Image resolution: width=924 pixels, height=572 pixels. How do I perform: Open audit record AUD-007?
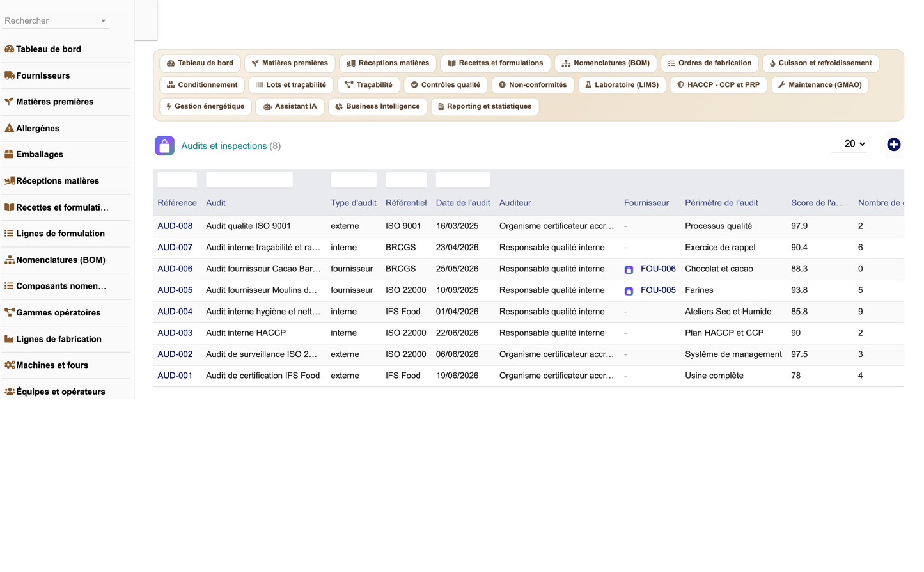tap(175, 248)
